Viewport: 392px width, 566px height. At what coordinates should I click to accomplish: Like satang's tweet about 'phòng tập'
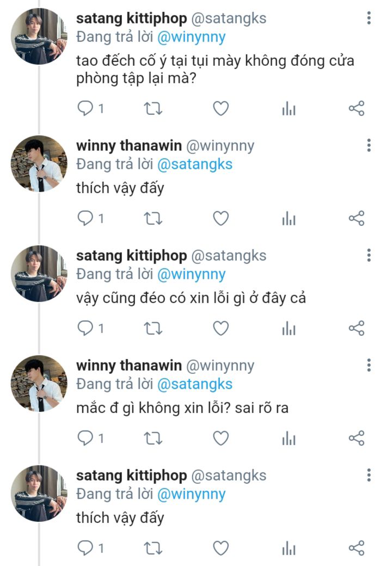click(220, 109)
